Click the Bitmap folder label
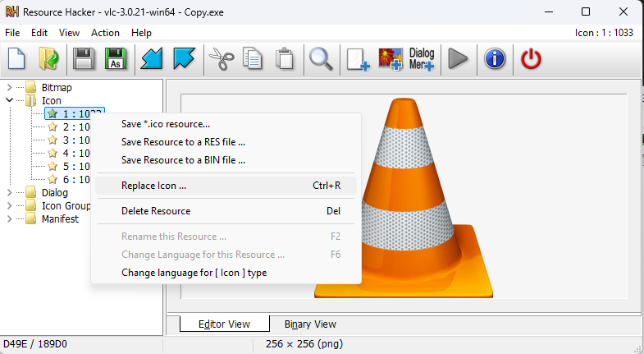644x354 pixels. (x=57, y=88)
